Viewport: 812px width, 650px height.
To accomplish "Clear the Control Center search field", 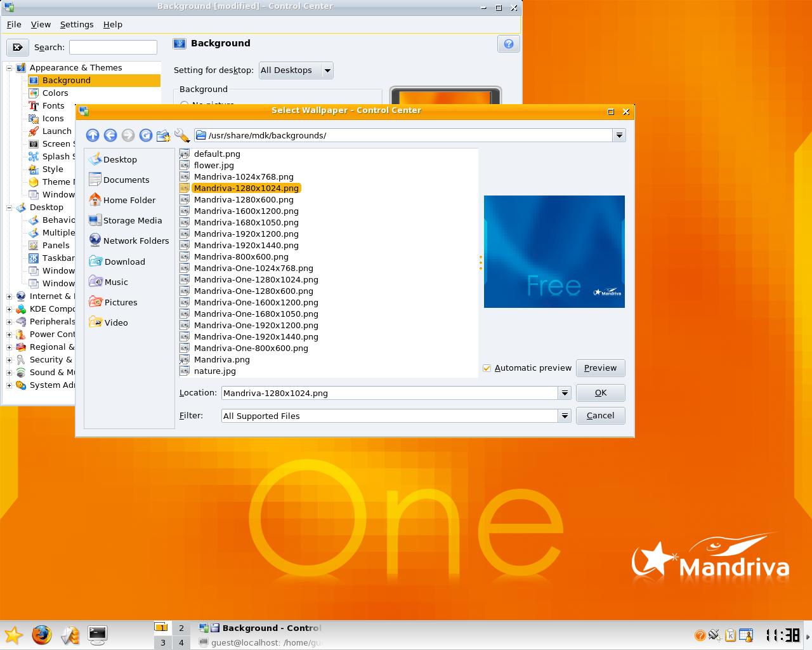I will click(18, 47).
